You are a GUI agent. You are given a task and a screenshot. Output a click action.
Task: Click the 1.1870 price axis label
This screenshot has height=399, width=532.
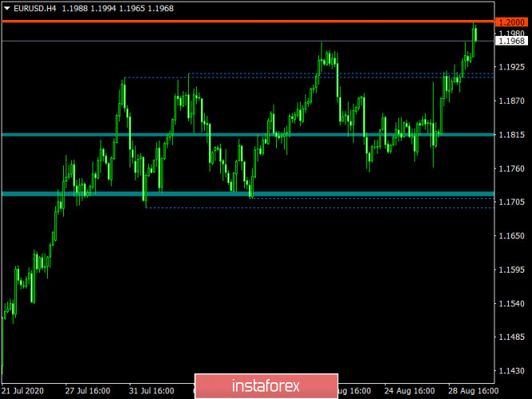pyautogui.click(x=510, y=102)
